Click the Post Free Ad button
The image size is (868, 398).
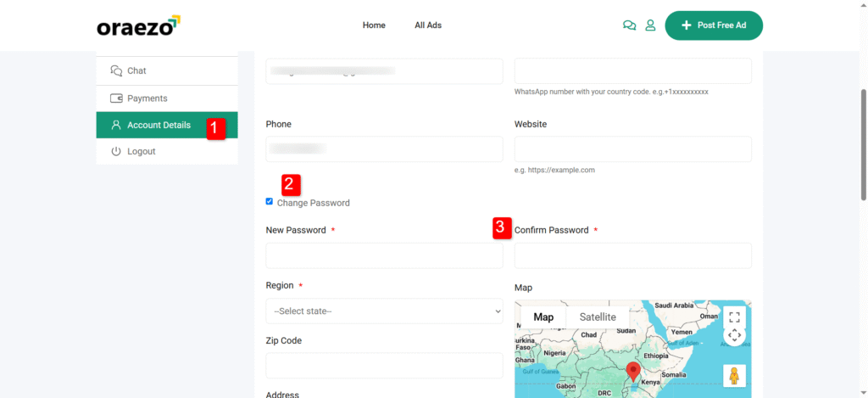[x=714, y=25]
